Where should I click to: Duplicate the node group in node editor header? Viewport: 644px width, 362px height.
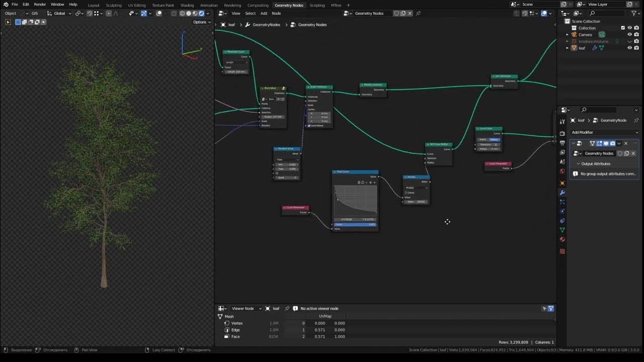click(x=403, y=14)
